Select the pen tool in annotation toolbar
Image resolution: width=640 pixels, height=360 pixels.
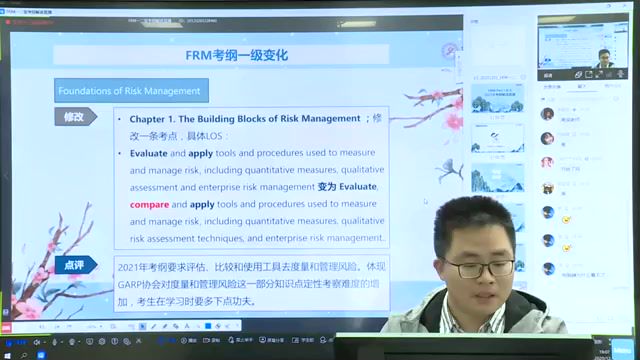pyautogui.click(x=153, y=326)
